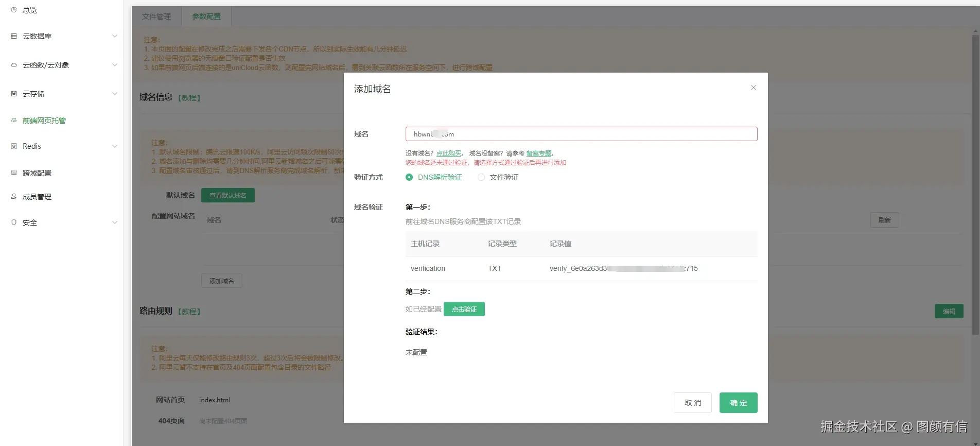
Task: Click the 云存储 storage icon
Action: [x=14, y=94]
